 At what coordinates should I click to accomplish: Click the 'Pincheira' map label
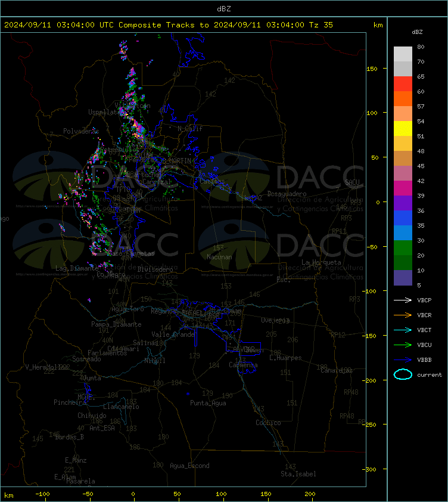(x=70, y=402)
